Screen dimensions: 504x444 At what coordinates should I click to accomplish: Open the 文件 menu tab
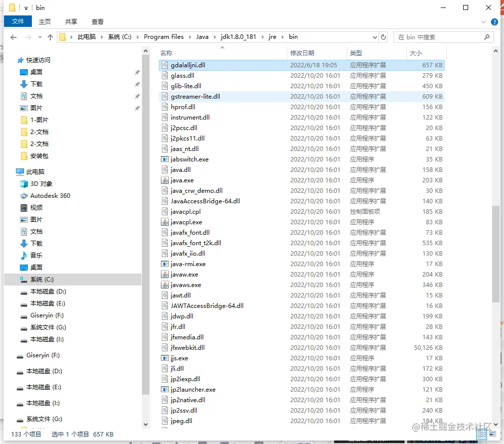click(17, 21)
